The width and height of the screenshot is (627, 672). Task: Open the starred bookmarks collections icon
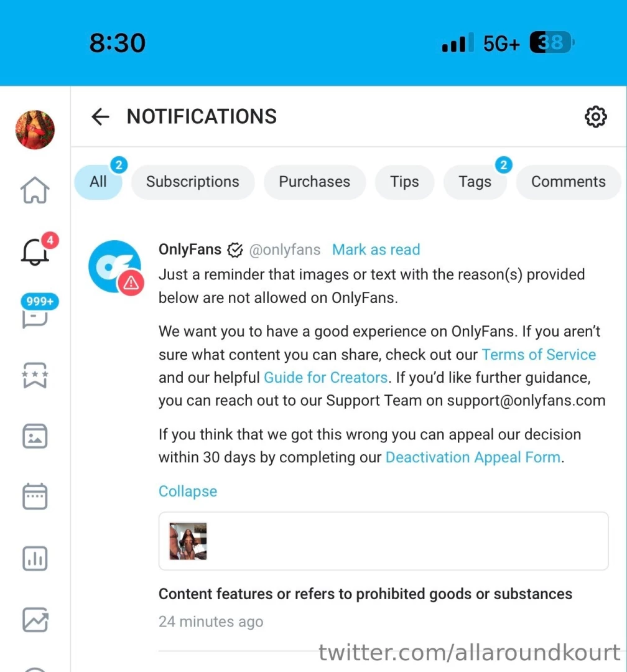(x=35, y=375)
